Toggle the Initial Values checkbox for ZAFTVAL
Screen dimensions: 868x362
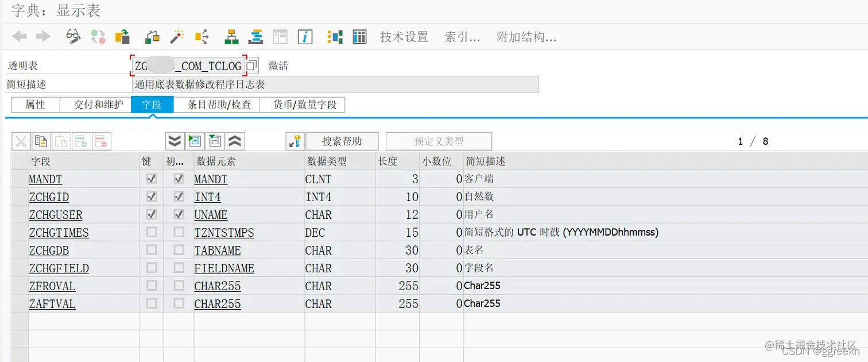[x=179, y=303]
